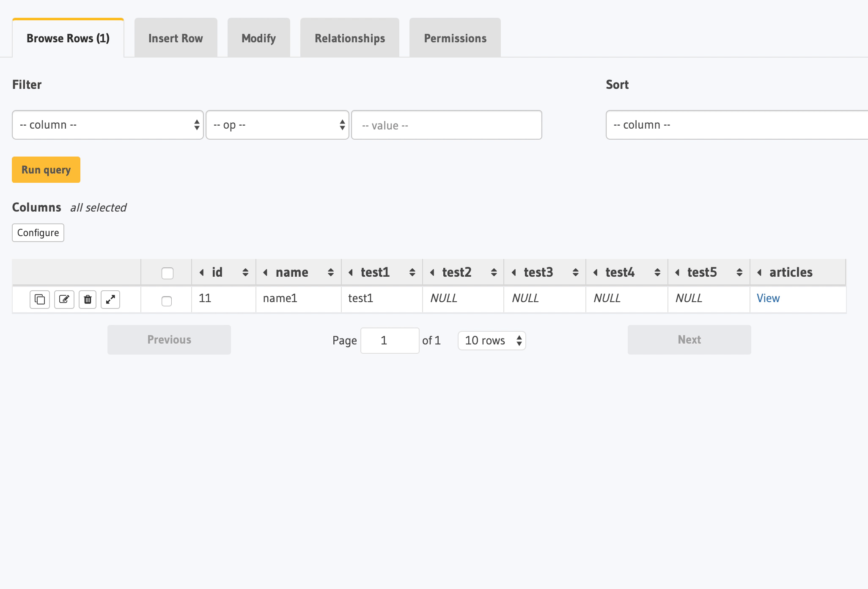
Task: Click sort arrows on the test5 column
Action: (x=739, y=272)
